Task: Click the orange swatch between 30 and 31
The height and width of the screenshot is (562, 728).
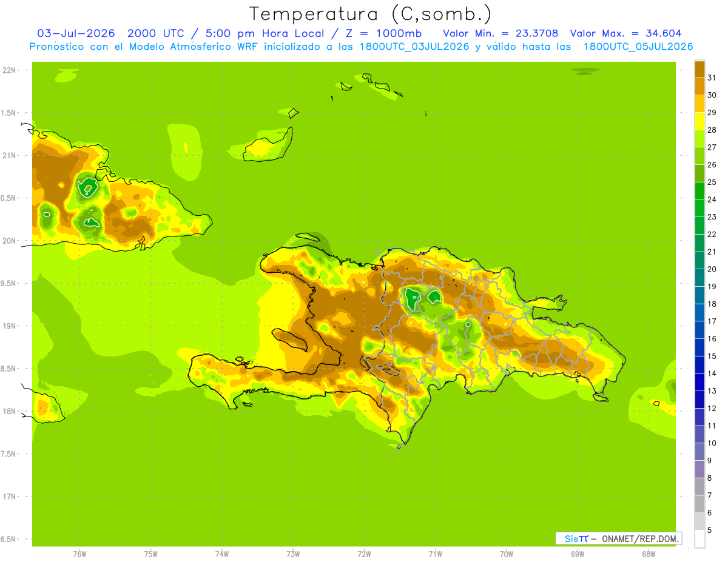Action: [x=699, y=86]
